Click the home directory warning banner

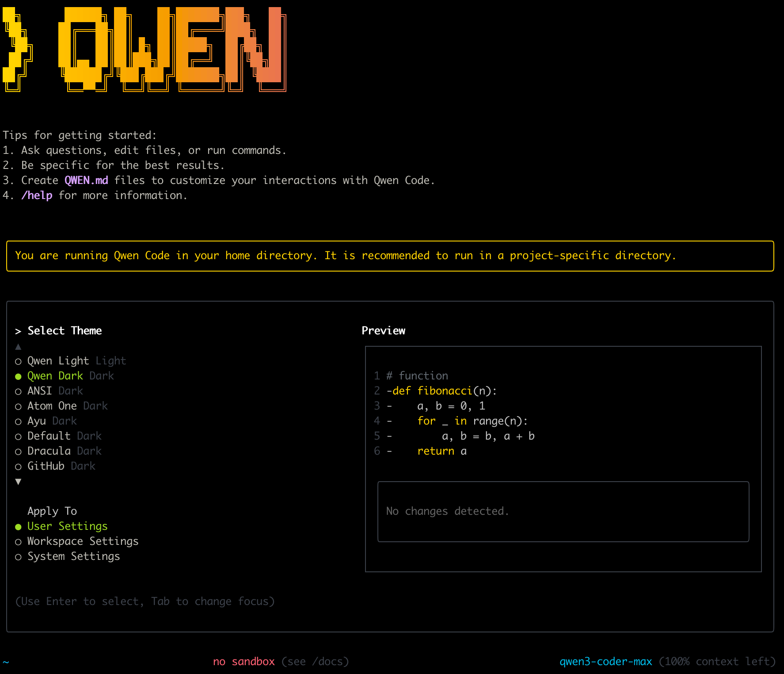tap(390, 256)
